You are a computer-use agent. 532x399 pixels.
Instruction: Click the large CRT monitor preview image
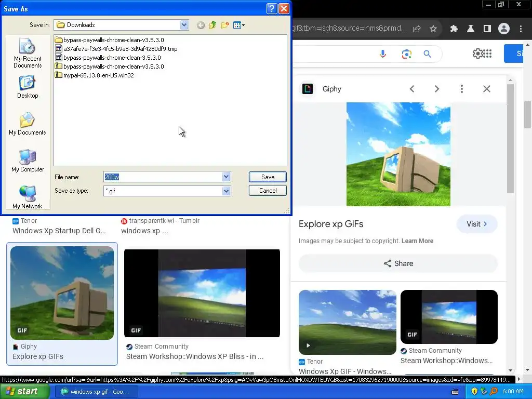pyautogui.click(x=398, y=154)
